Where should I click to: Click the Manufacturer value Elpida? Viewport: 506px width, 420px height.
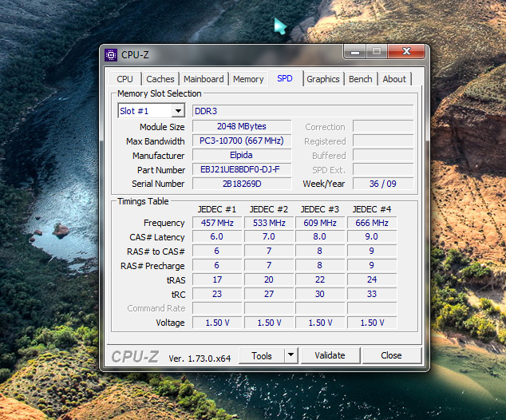(x=242, y=155)
